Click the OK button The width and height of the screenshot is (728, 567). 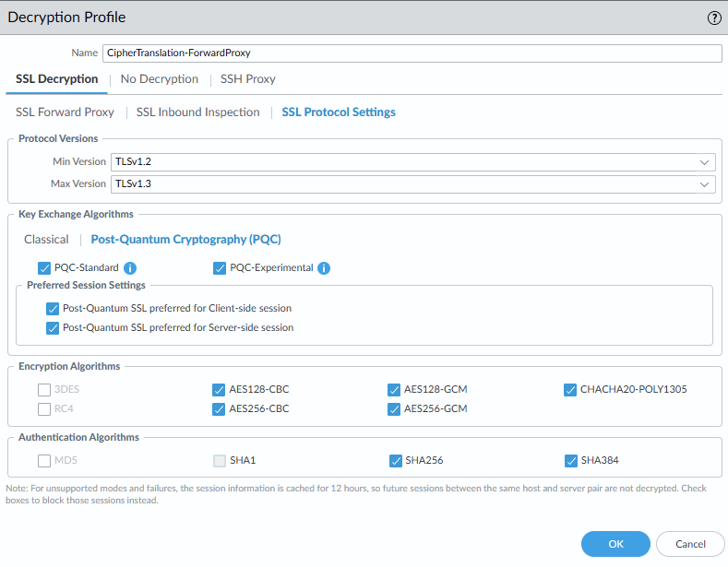click(615, 544)
